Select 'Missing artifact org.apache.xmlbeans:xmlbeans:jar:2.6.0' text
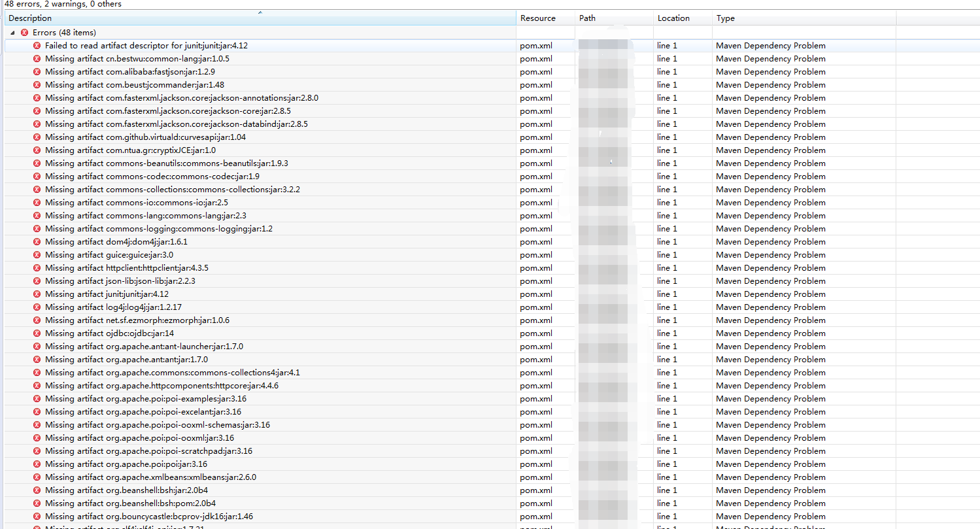The height and width of the screenshot is (529, 980). tap(150, 477)
